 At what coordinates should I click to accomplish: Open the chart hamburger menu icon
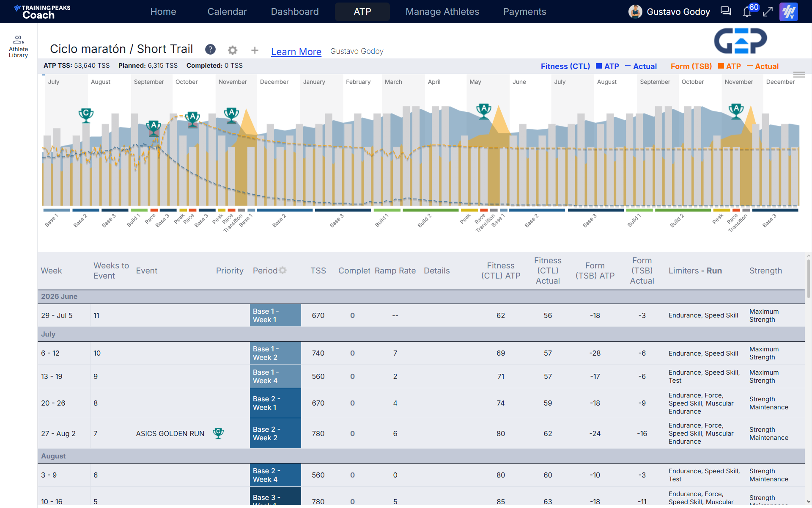coord(799,75)
